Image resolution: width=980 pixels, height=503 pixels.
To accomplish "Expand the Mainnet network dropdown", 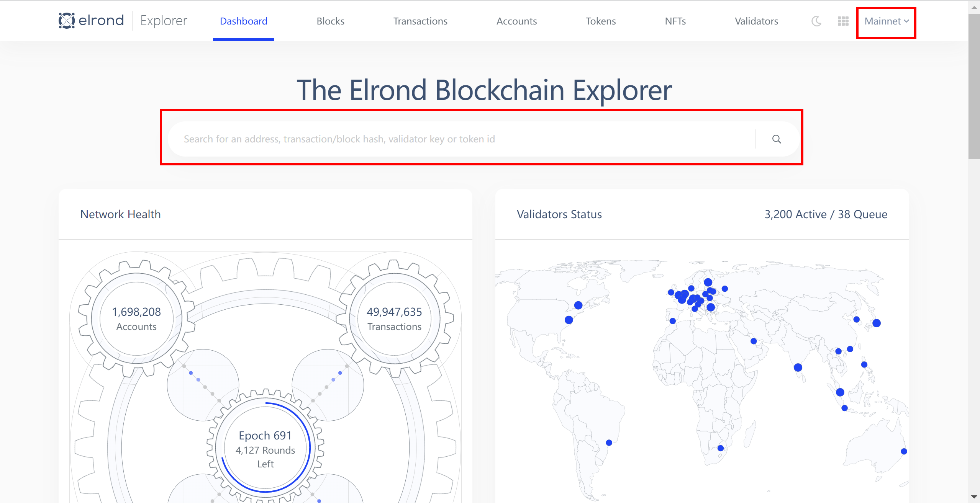I will (886, 21).
